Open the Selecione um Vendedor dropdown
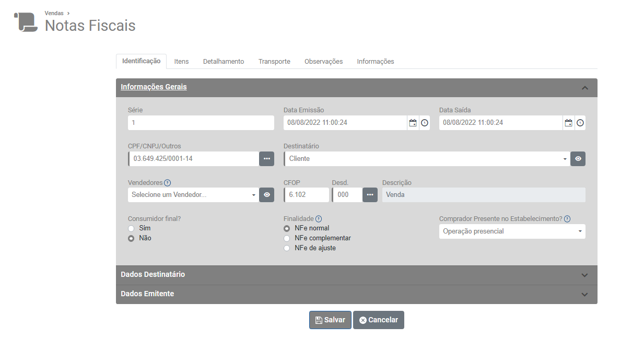 pos(193,195)
